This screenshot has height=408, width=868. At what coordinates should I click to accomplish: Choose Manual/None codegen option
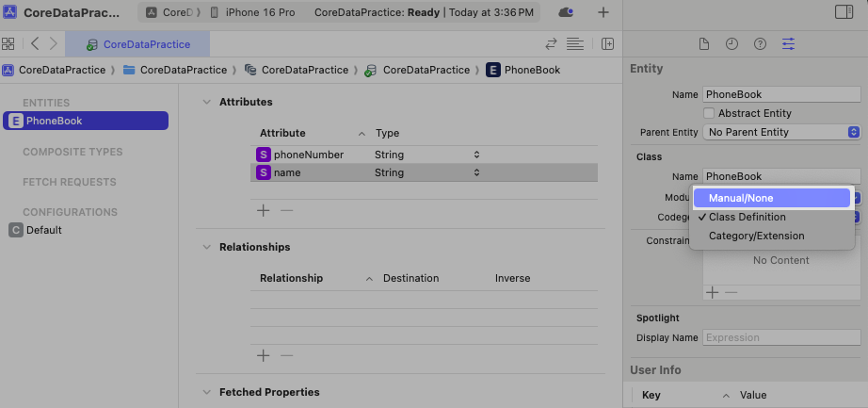(x=772, y=198)
